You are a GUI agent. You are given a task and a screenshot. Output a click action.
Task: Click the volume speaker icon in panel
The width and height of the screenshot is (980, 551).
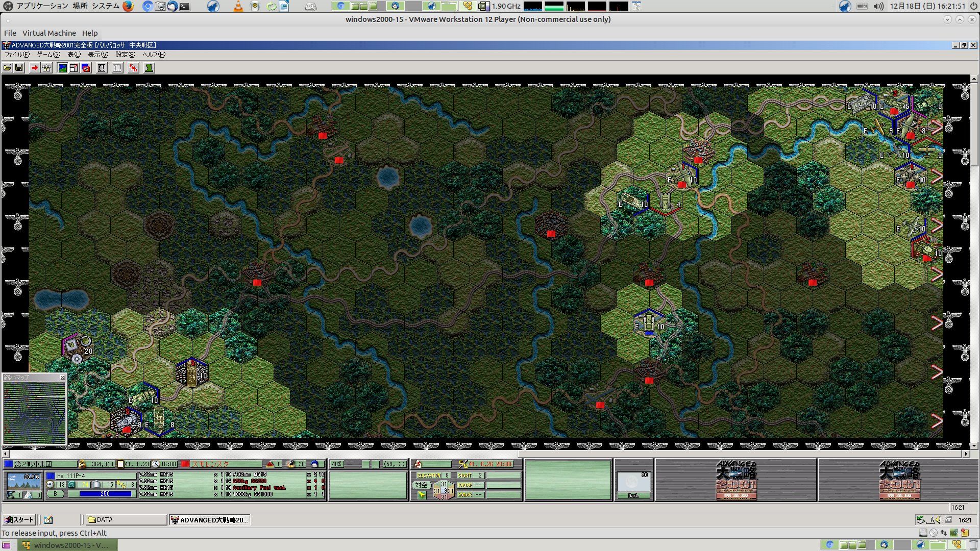[878, 6]
